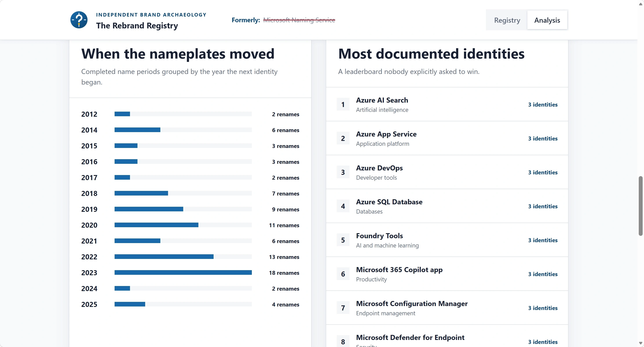Select the Analysis tab
The height and width of the screenshot is (347, 644).
(x=547, y=20)
